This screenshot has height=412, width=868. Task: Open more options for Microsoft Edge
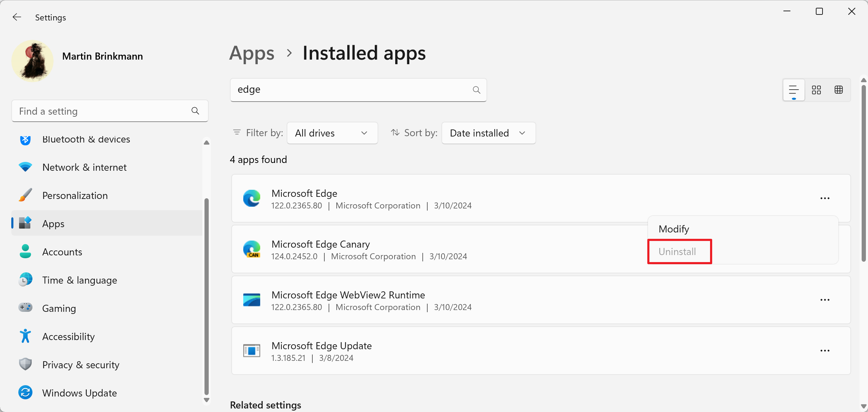tap(825, 198)
